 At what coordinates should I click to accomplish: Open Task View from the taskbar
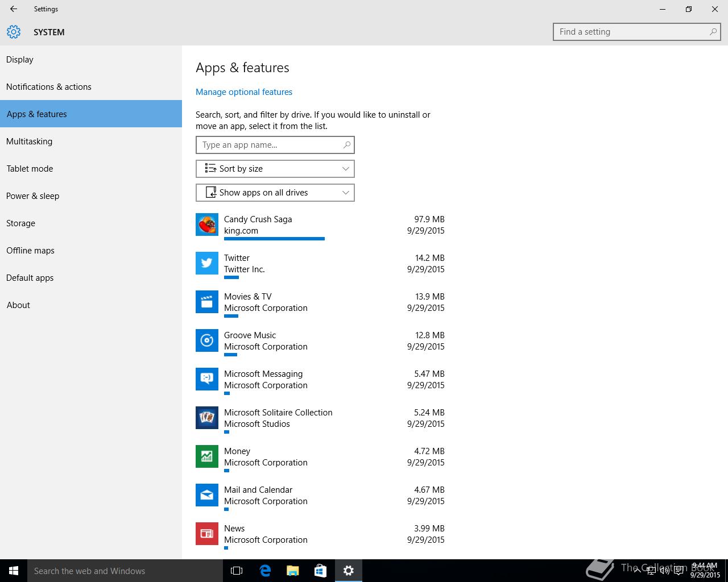237,571
